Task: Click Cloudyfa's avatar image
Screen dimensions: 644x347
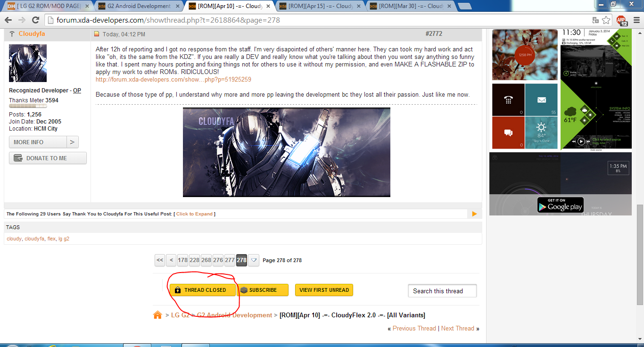Action: pos(28,63)
